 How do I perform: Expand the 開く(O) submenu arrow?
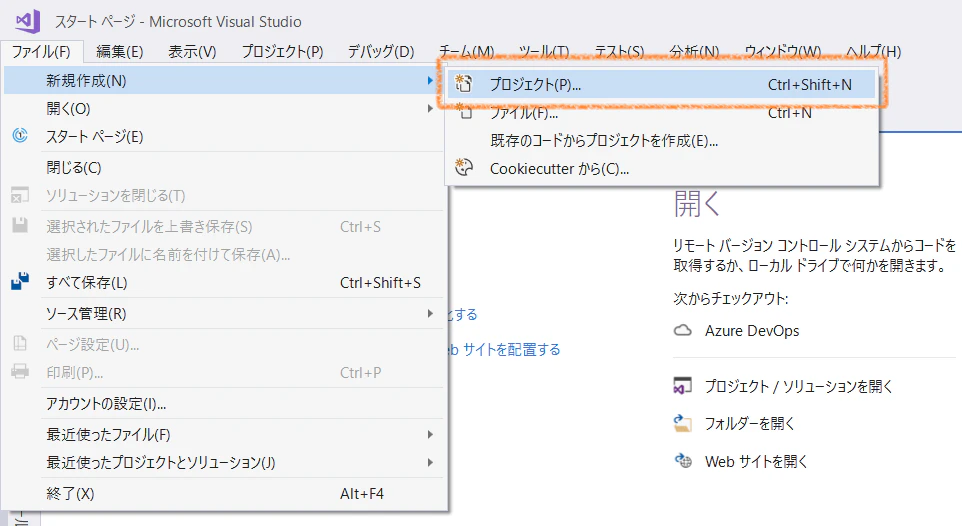click(x=430, y=109)
